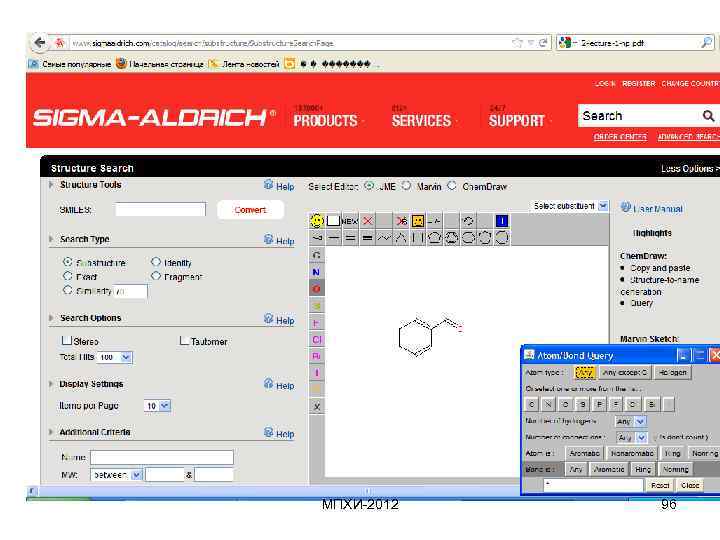Open the query tool with orange face icon
The height and width of the screenshot is (540, 720).
pyautogui.click(x=418, y=221)
